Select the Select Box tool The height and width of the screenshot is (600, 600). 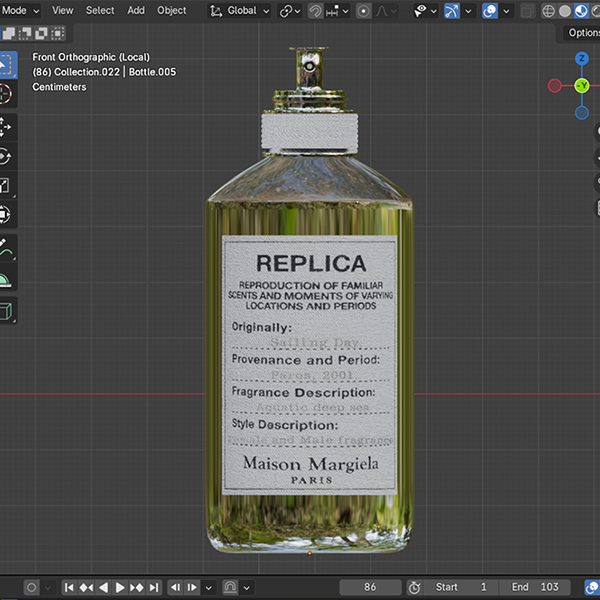click(x=7, y=65)
